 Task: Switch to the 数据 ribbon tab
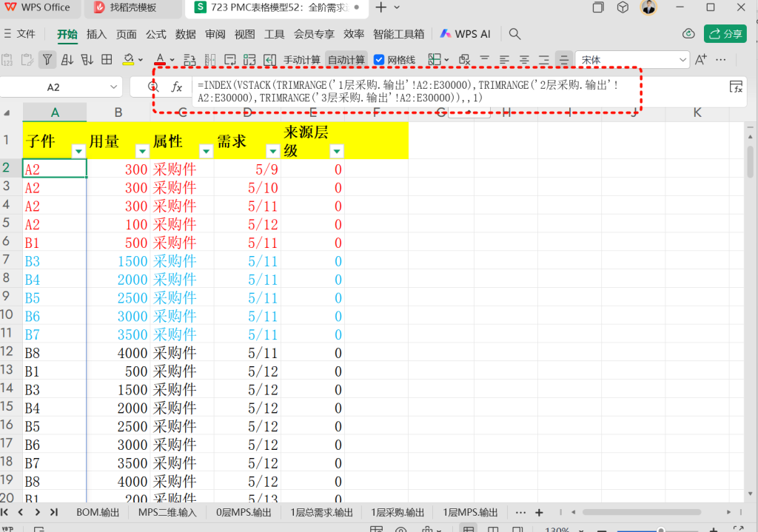tap(185, 34)
